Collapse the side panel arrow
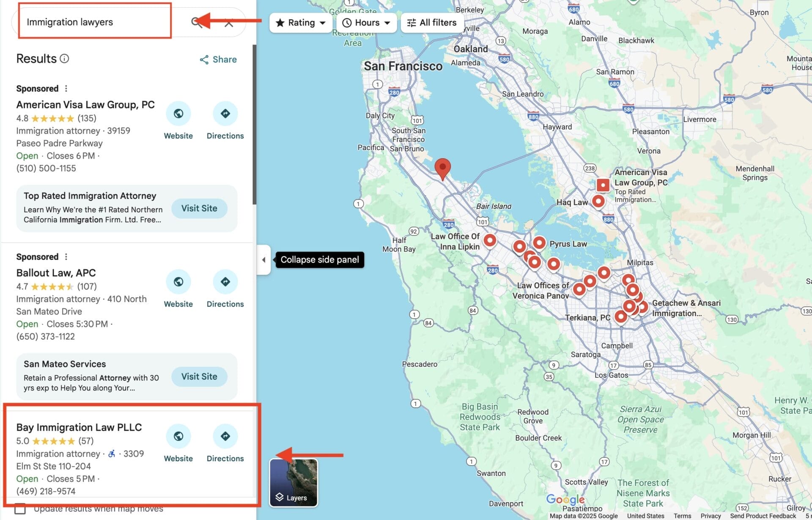 pos(263,260)
